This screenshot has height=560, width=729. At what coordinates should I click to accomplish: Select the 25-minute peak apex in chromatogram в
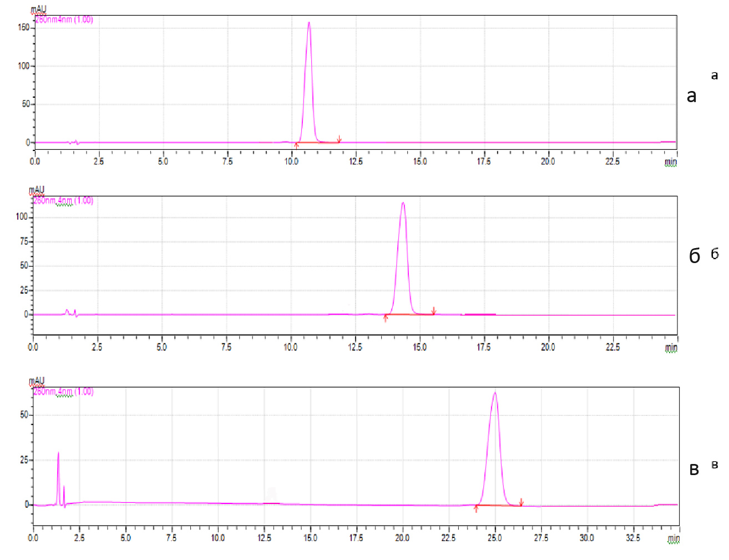point(495,393)
